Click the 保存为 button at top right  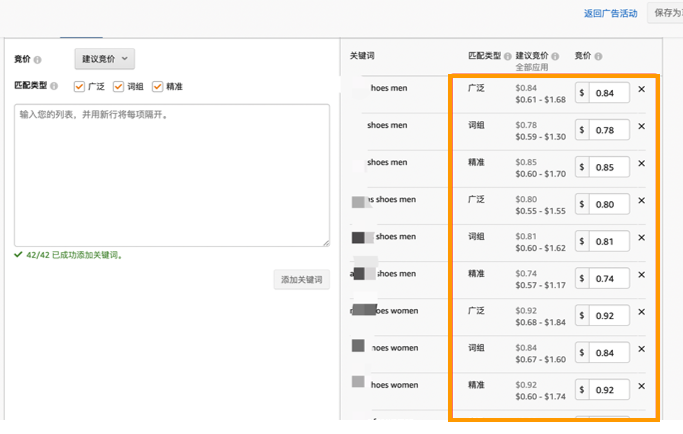(x=665, y=13)
